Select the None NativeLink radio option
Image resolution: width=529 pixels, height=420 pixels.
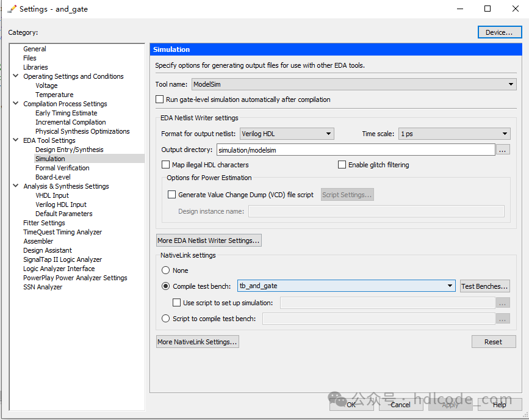click(x=165, y=270)
